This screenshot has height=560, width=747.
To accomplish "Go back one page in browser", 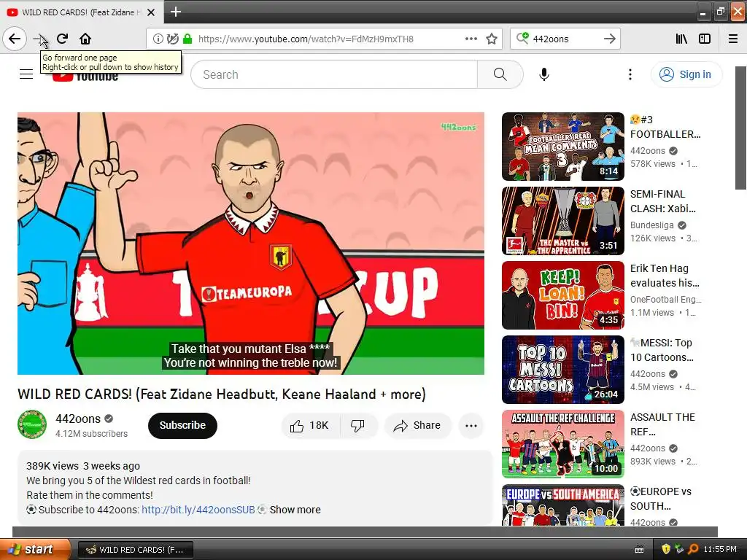I will (x=15, y=39).
